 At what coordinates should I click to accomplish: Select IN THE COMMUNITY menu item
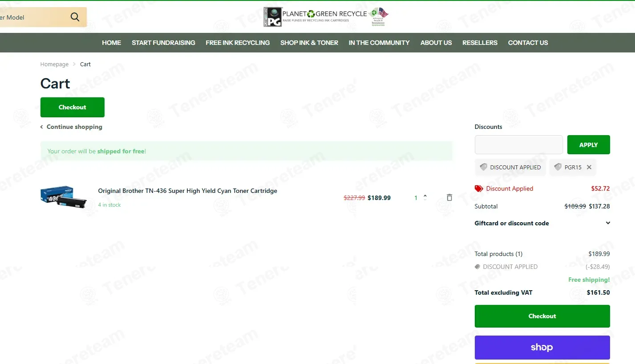[x=379, y=43]
